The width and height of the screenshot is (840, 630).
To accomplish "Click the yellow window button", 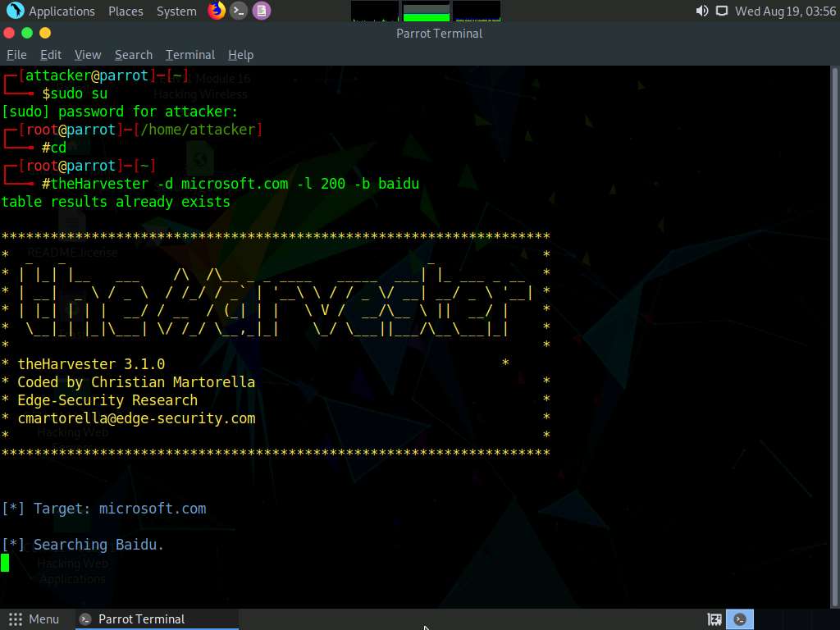I will click(x=45, y=33).
